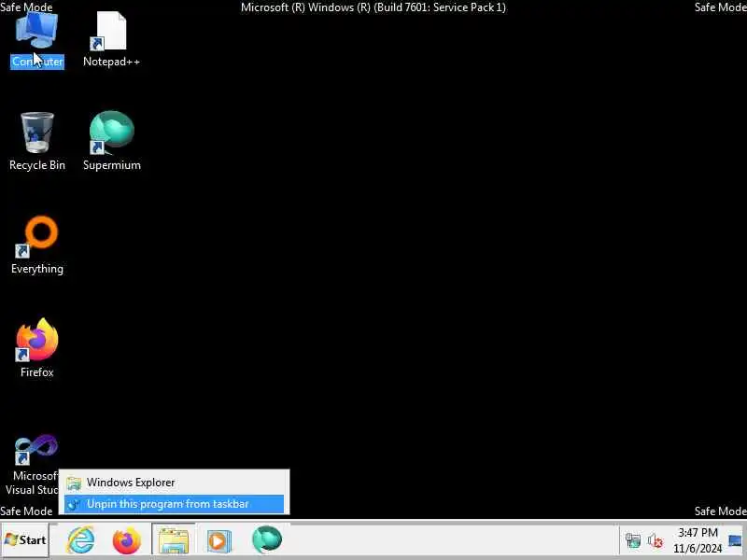Select the Recycle Bin icon
747x560 pixels.
36,142
